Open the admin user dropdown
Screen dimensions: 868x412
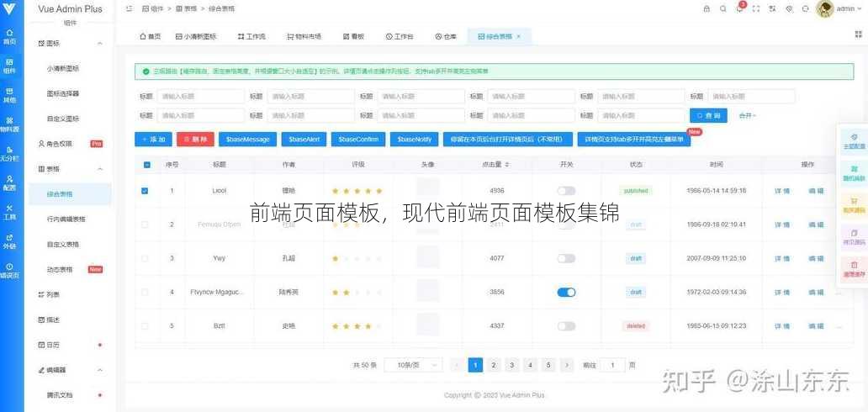point(849,9)
